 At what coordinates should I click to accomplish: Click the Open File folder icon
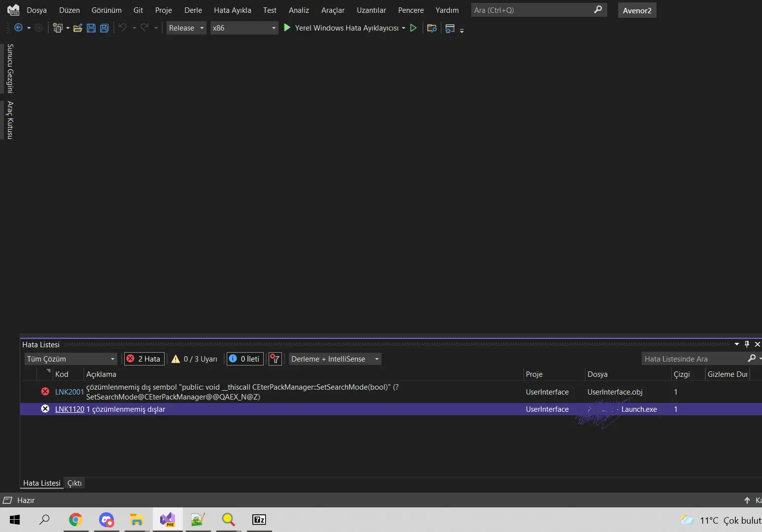coord(77,28)
